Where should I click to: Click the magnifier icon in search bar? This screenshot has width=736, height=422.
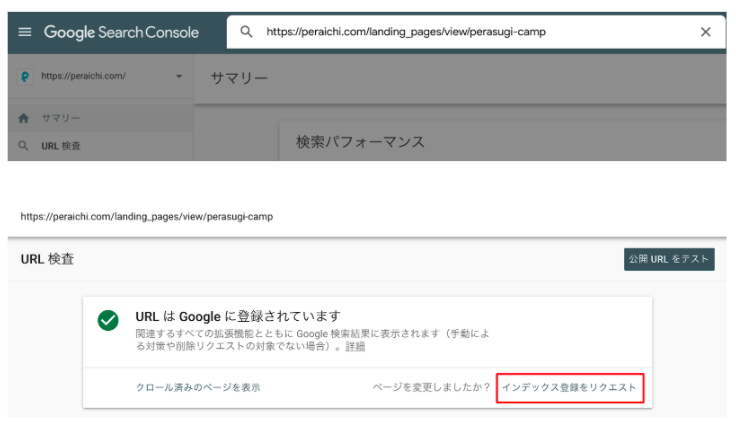[x=246, y=32]
